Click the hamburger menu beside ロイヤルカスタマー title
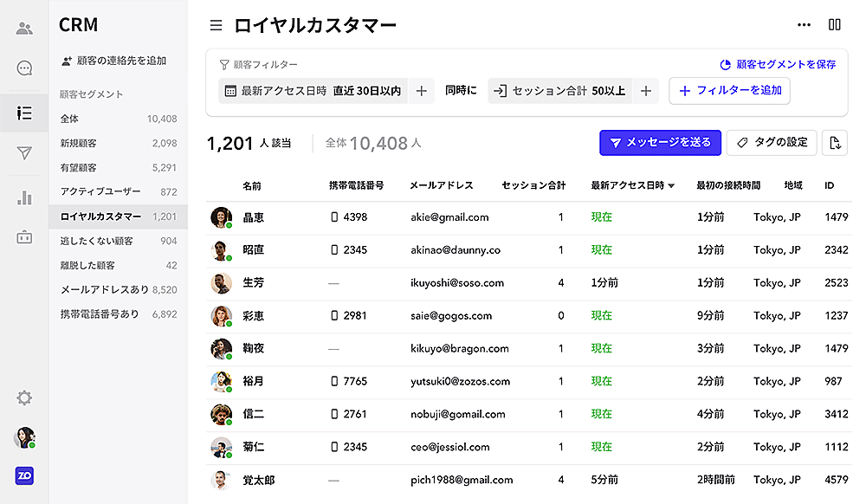 click(x=216, y=25)
